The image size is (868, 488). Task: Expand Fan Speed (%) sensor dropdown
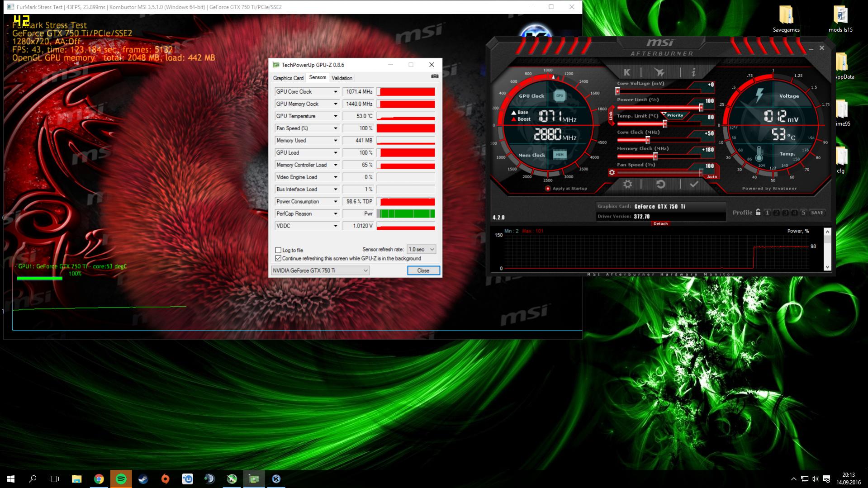pyautogui.click(x=335, y=128)
